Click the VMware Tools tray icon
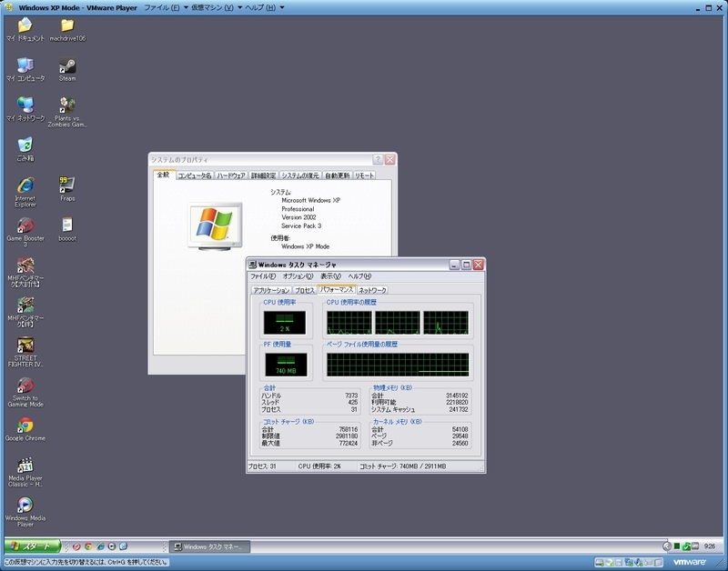The height and width of the screenshot is (571, 728). click(695, 546)
